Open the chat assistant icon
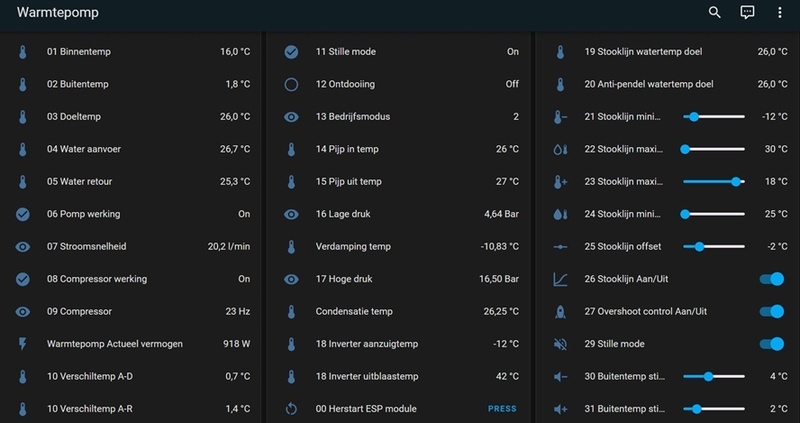The width and height of the screenshot is (800, 423). tap(747, 13)
